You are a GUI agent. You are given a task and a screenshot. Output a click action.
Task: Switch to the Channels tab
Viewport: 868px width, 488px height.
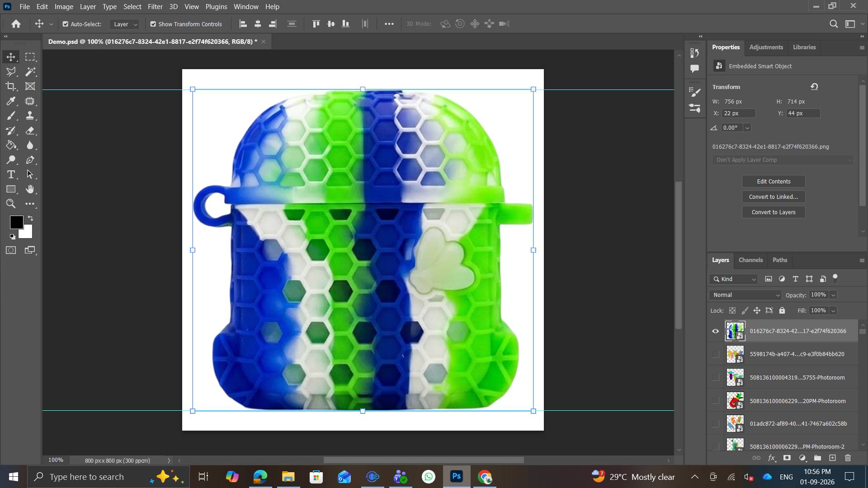pyautogui.click(x=750, y=260)
